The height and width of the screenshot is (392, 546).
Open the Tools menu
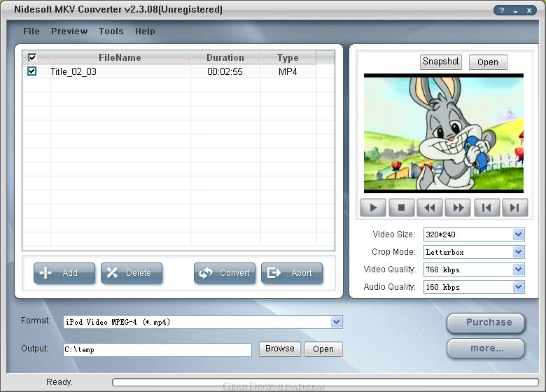coord(111,31)
